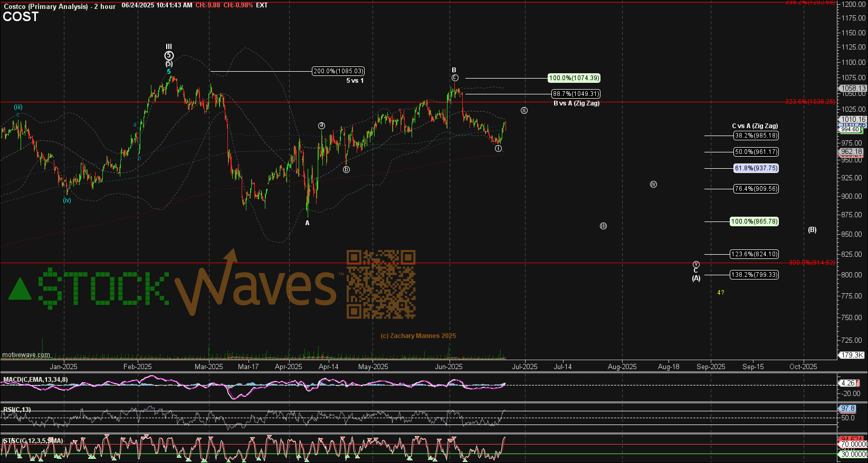Select the STSC(C,12,3,5,SMA) study title

tap(33, 440)
